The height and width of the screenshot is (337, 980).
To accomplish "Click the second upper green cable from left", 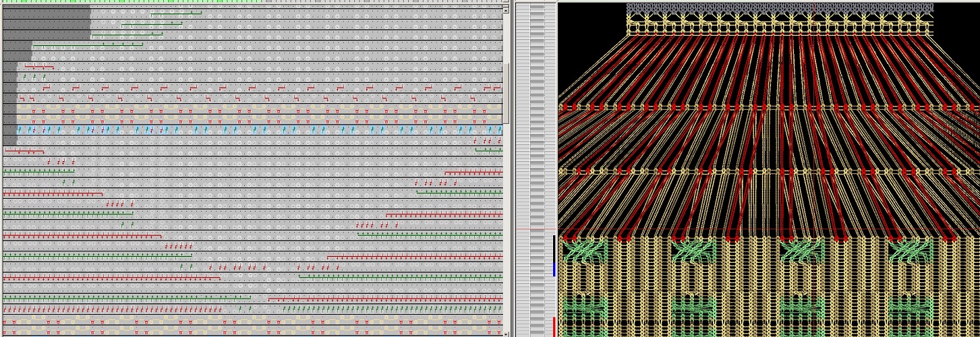I will pos(694,252).
